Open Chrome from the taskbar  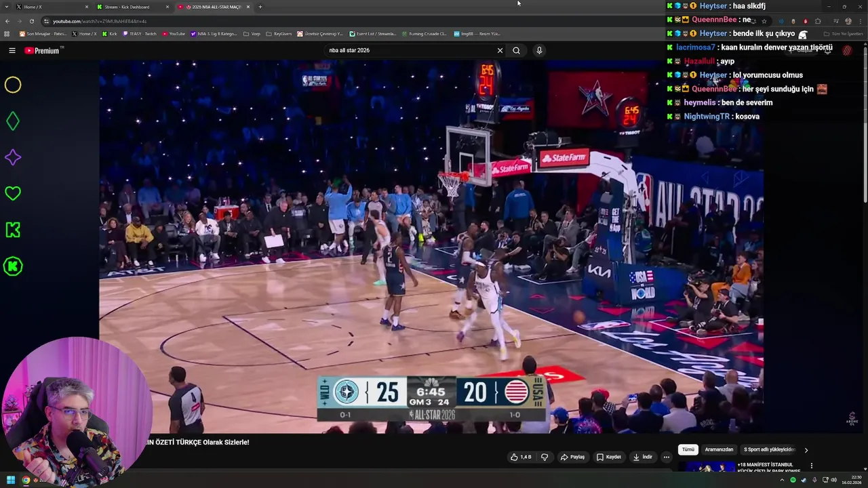point(26,480)
